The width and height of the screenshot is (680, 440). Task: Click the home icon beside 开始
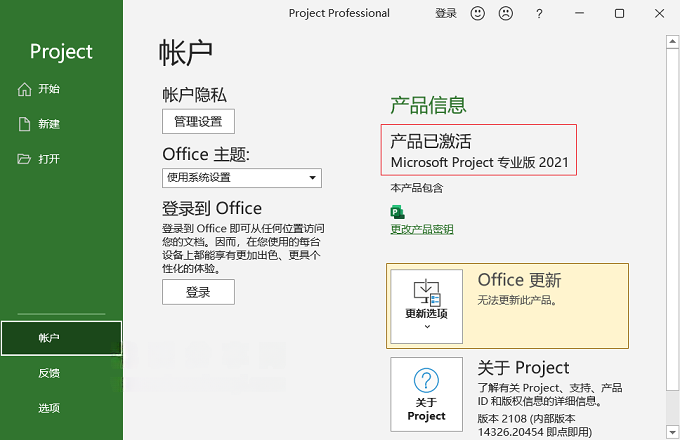[24, 89]
